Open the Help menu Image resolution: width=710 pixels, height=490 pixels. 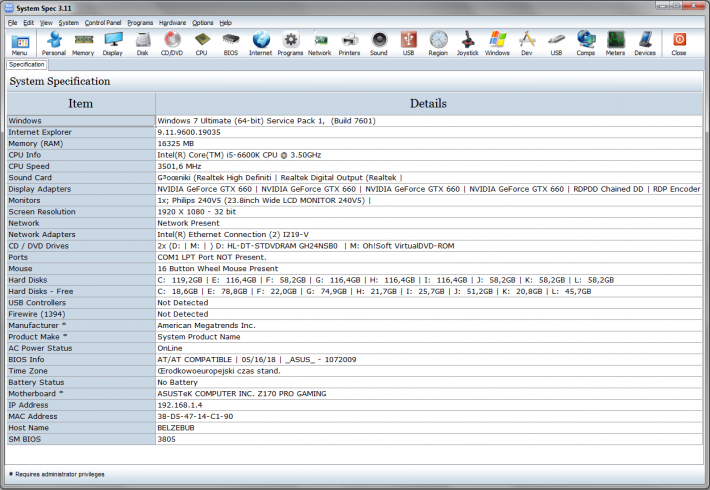225,23
